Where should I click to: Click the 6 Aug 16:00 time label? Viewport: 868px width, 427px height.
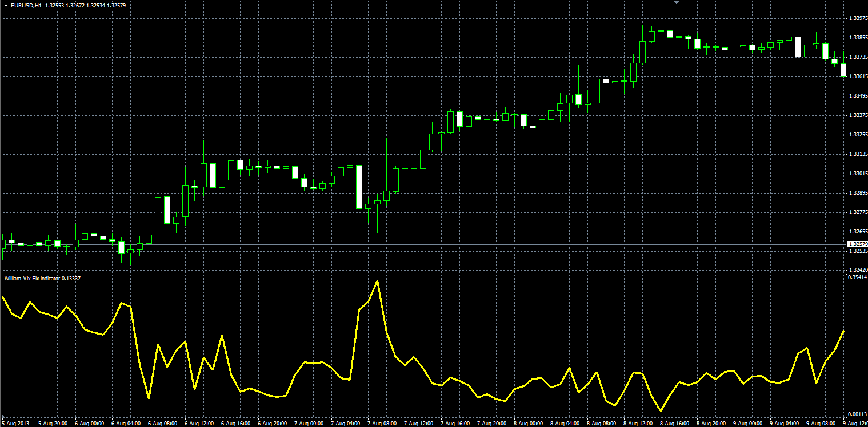click(235, 424)
